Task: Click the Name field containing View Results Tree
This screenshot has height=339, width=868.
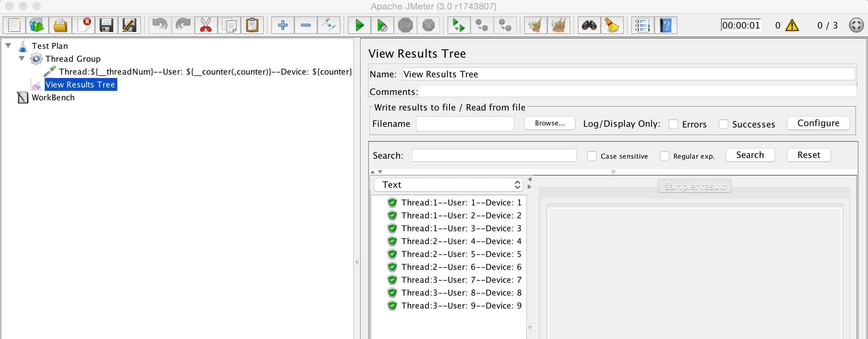Action: point(628,74)
